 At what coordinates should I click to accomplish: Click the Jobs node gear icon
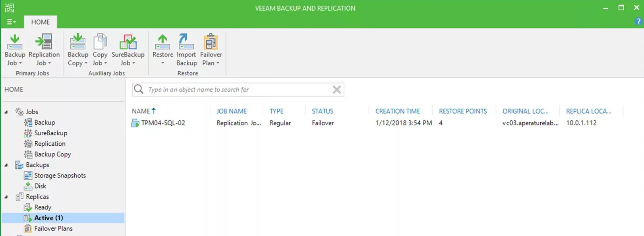[19, 112]
